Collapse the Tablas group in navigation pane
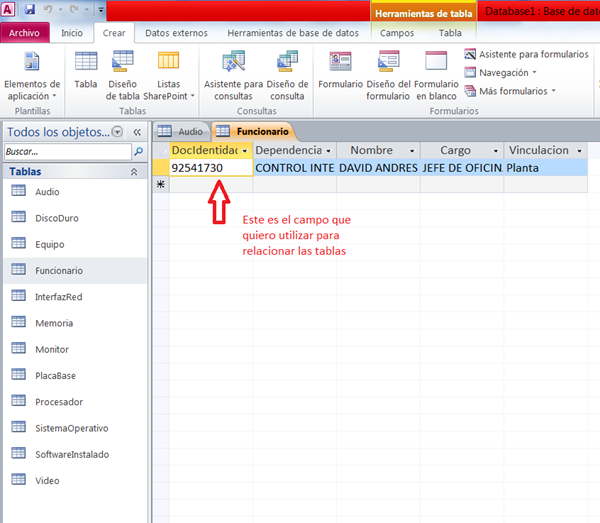 tap(134, 172)
